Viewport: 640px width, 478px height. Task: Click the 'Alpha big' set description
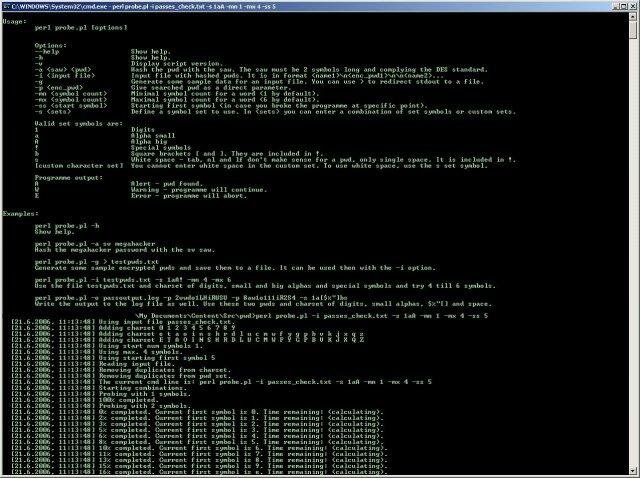coord(149,142)
